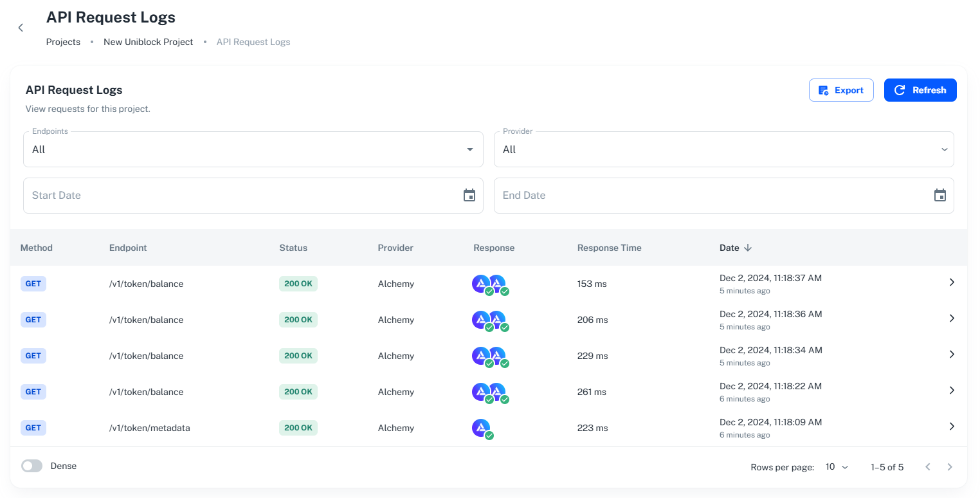Click the Dec 2, 2024, 11:18:34 AM date

pos(771,351)
